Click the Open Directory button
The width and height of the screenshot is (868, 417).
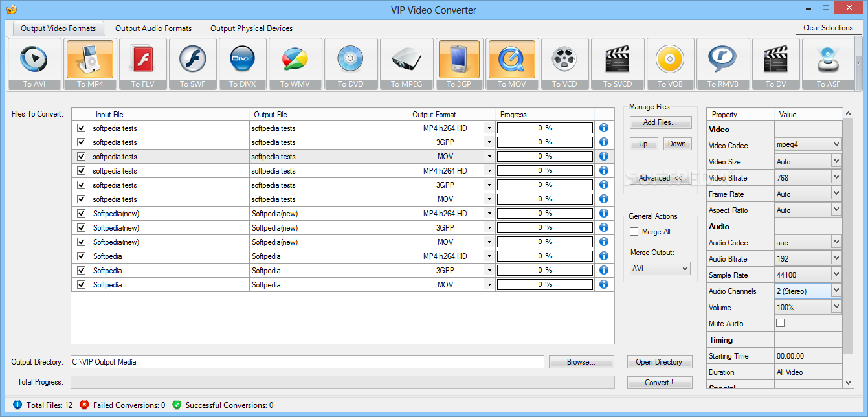pyautogui.click(x=659, y=362)
